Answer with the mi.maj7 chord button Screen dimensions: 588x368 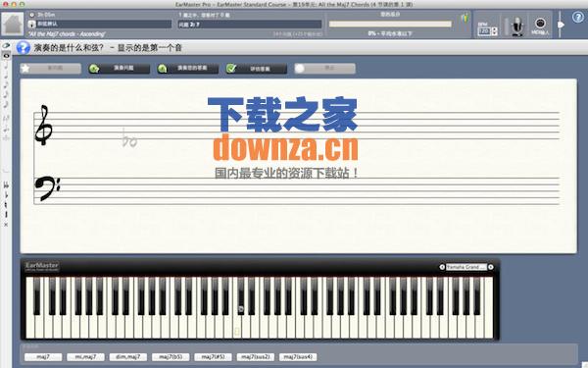[x=85, y=357]
